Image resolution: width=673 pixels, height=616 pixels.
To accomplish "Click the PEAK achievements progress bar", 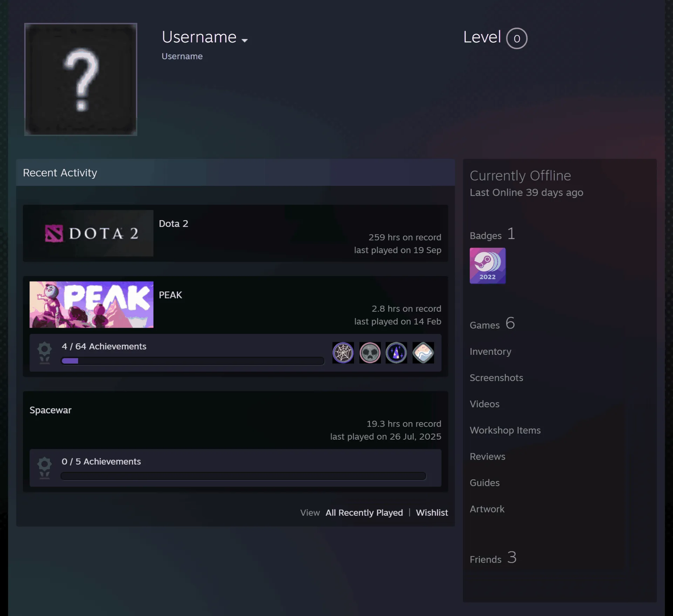I will coord(192,361).
